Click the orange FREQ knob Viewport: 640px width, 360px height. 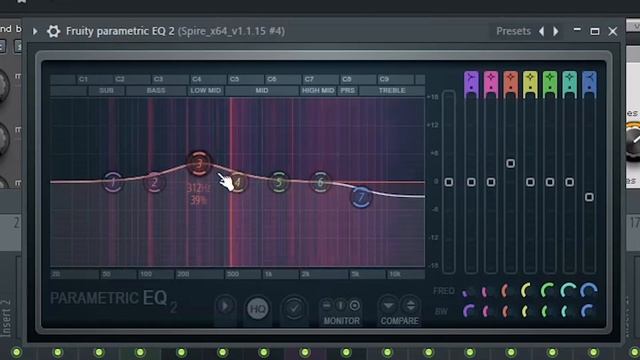point(509,291)
